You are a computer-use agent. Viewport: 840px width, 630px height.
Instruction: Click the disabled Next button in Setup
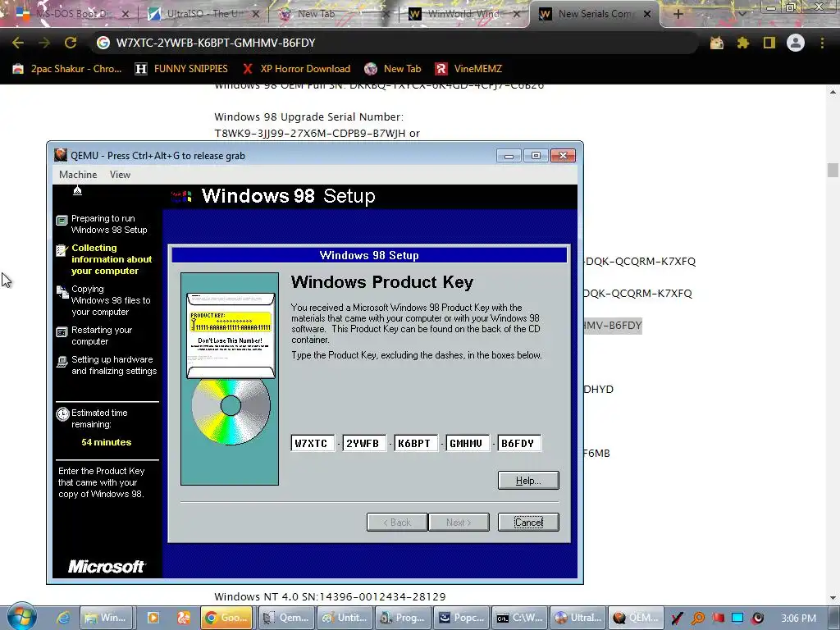pyautogui.click(x=459, y=523)
